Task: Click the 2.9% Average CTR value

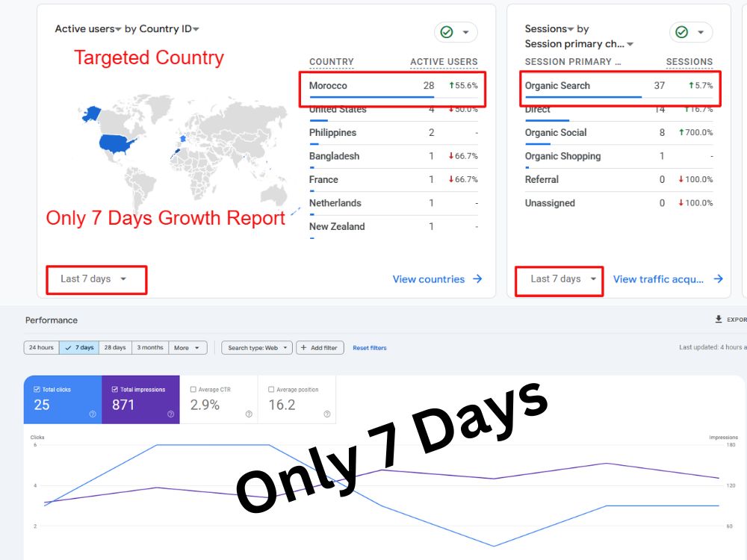Action: pos(205,405)
